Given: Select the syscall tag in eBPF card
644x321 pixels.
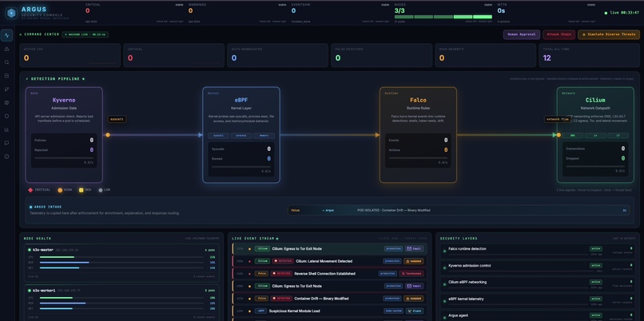Looking at the screenshot, I should click(218, 136).
